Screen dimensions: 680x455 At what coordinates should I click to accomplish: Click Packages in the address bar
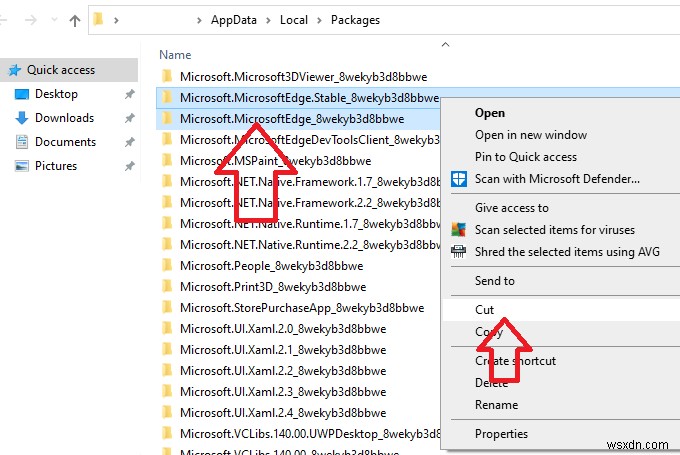[355, 20]
